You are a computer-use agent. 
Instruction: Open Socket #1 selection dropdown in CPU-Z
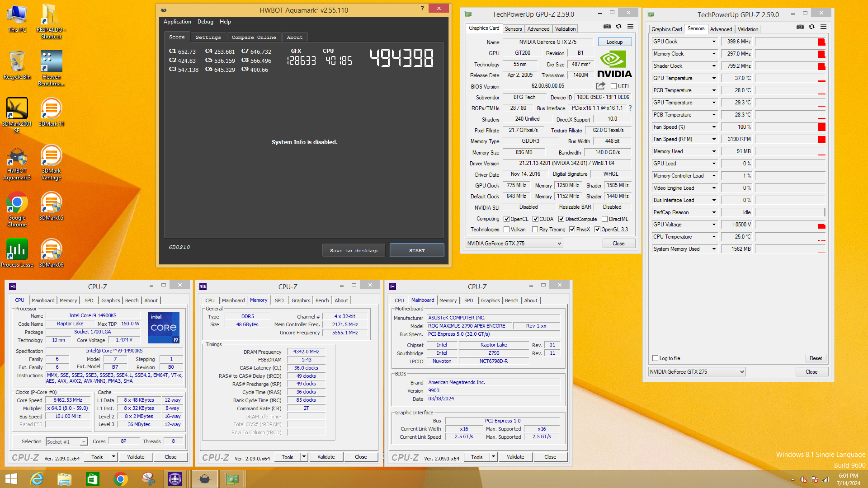click(x=66, y=442)
